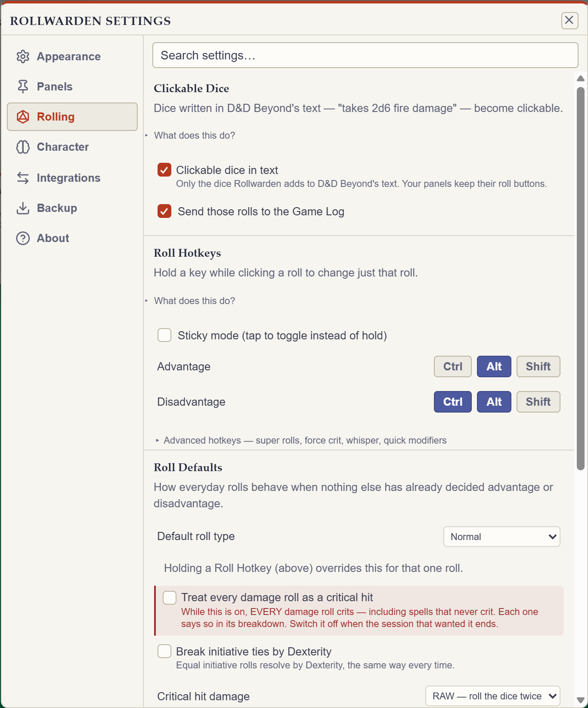Click the Panels pin icon
588x708 pixels.
click(x=23, y=87)
